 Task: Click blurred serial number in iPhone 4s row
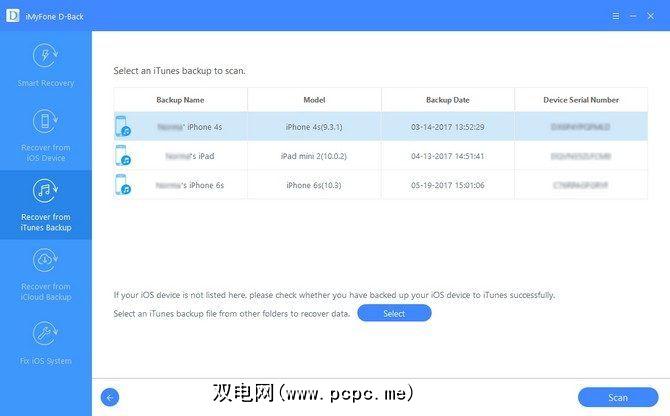pyautogui.click(x=581, y=127)
